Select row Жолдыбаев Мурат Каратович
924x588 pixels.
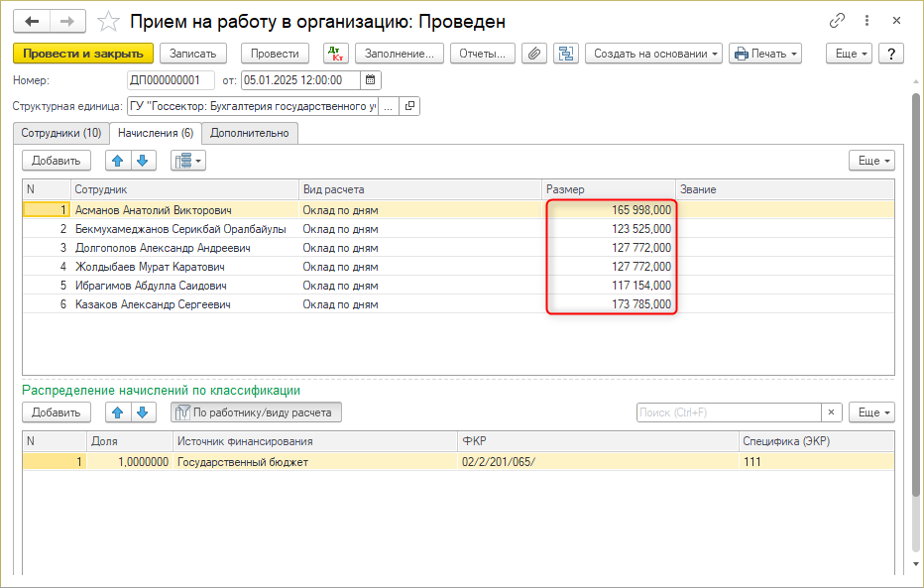point(458,267)
